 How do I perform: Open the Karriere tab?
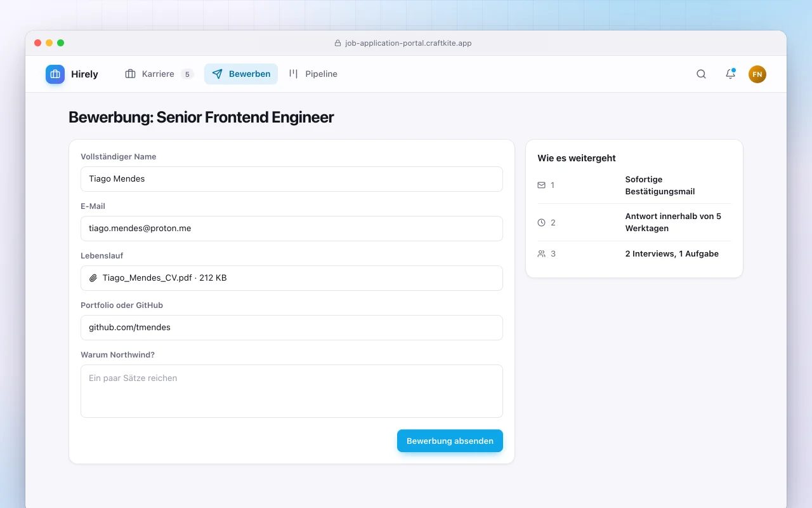159,74
